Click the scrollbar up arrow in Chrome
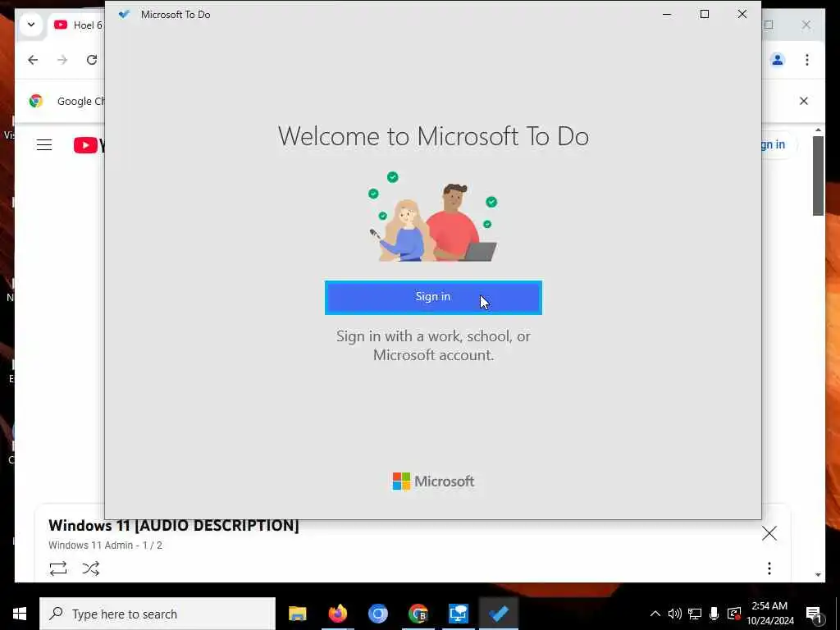This screenshot has width=840, height=630. (x=818, y=130)
